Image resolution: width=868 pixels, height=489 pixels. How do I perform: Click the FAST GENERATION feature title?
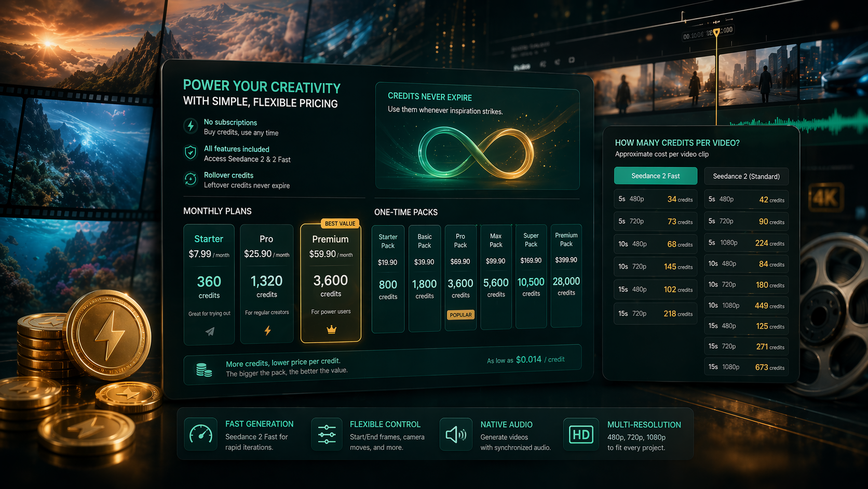pos(259,424)
